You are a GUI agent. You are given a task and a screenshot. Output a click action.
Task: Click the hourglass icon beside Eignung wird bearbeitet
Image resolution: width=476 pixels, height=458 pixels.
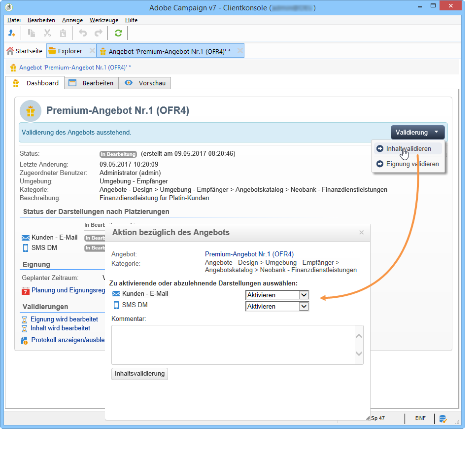pos(24,320)
